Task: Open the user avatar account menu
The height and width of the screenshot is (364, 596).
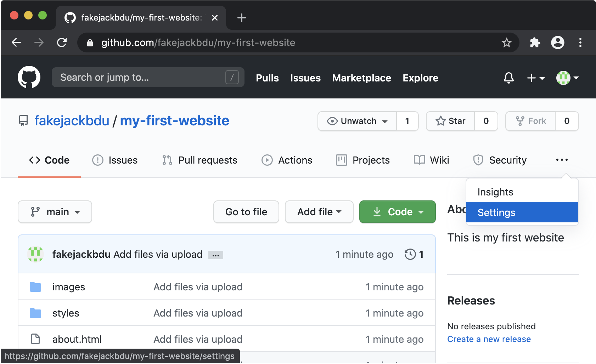Action: click(x=567, y=78)
